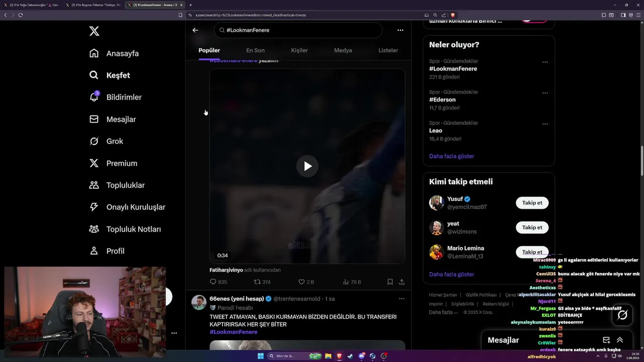Play the 0:34 video
This screenshot has height=362, width=644.
pyautogui.click(x=307, y=166)
